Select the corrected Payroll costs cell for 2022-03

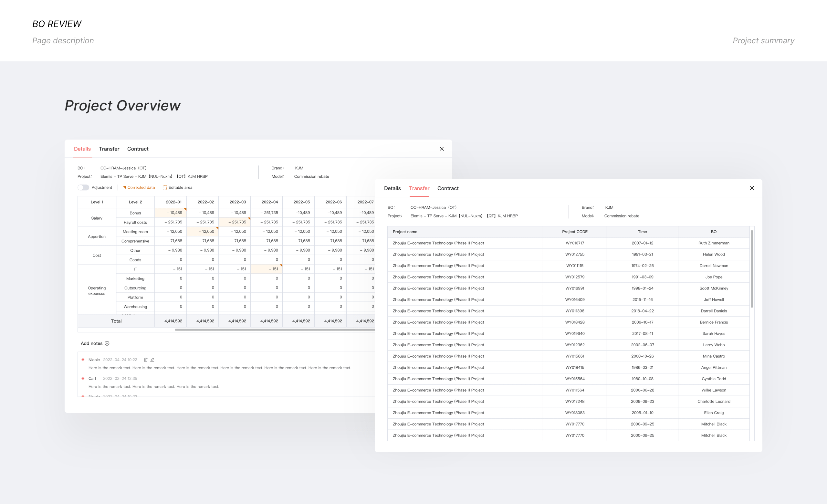(234, 222)
